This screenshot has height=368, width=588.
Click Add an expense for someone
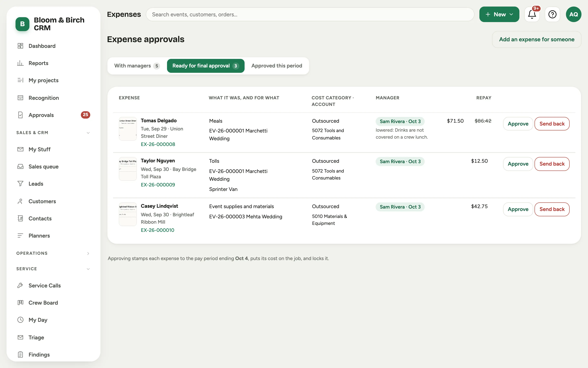[x=537, y=39]
